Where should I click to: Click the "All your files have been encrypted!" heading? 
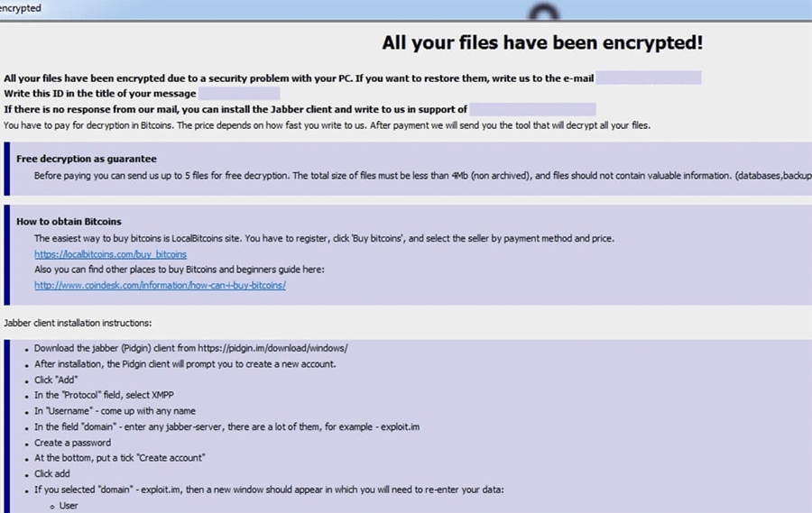542,42
